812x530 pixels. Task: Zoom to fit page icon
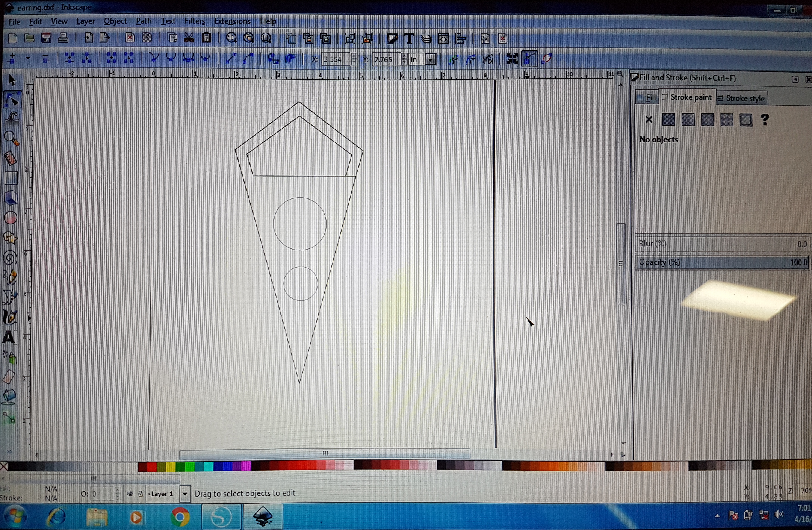point(266,38)
